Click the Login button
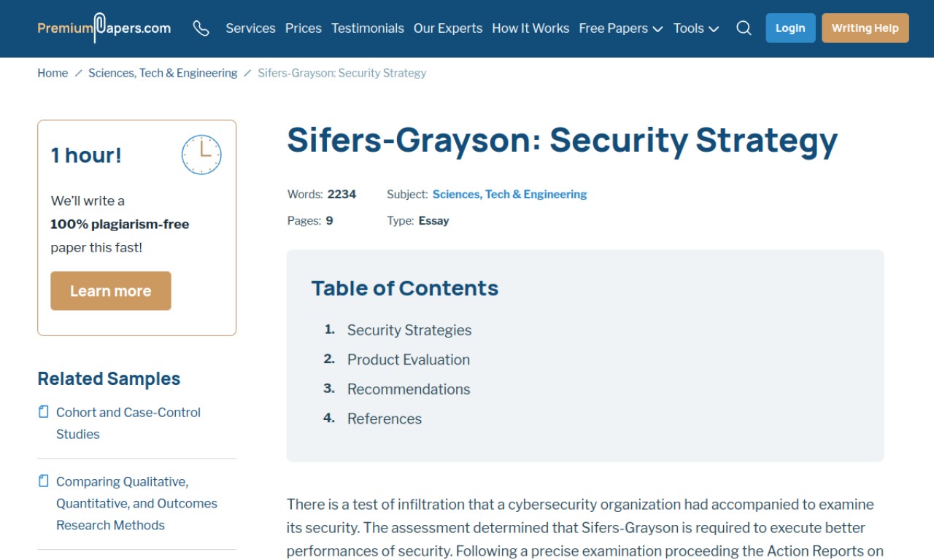934x560 pixels. pos(790,28)
